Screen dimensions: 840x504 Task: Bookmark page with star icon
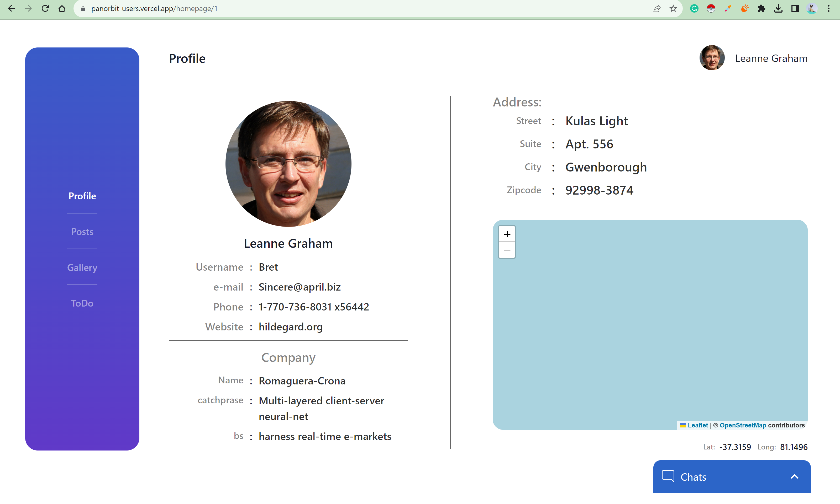pyautogui.click(x=673, y=8)
